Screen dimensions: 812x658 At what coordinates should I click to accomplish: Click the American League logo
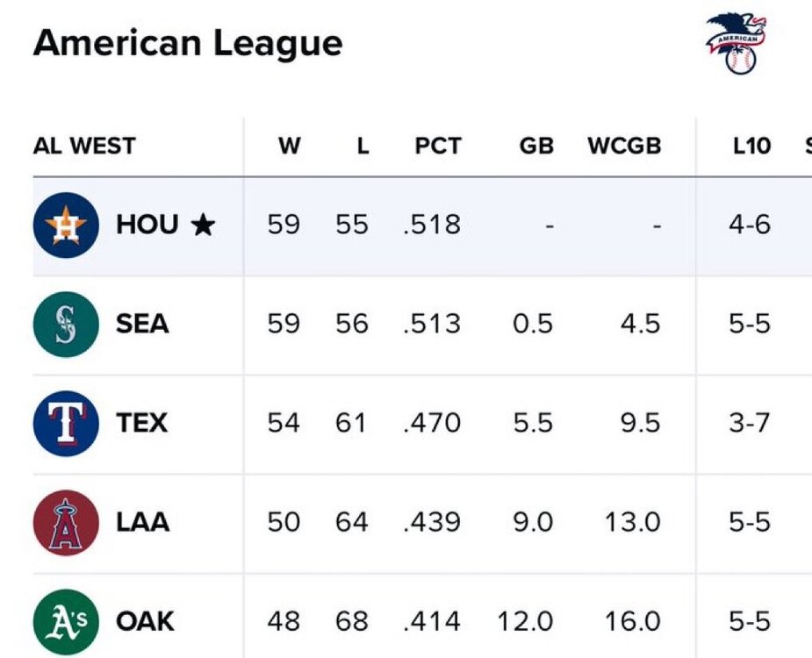pyautogui.click(x=737, y=44)
